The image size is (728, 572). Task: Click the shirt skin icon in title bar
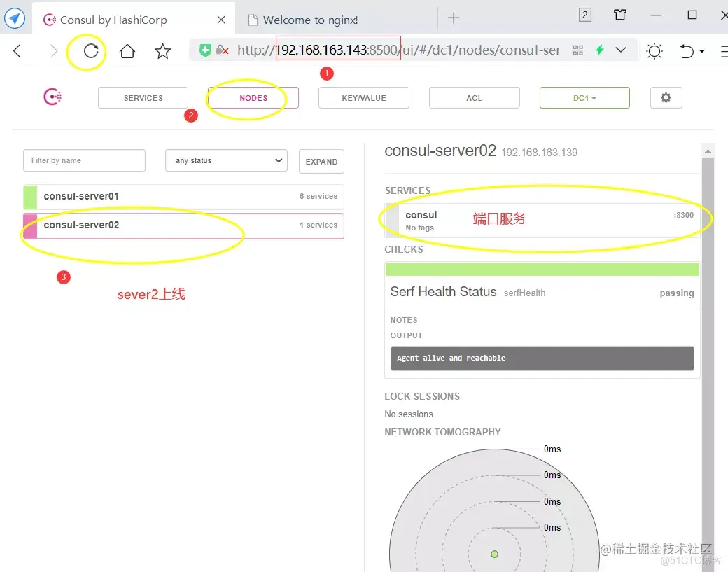pos(619,15)
